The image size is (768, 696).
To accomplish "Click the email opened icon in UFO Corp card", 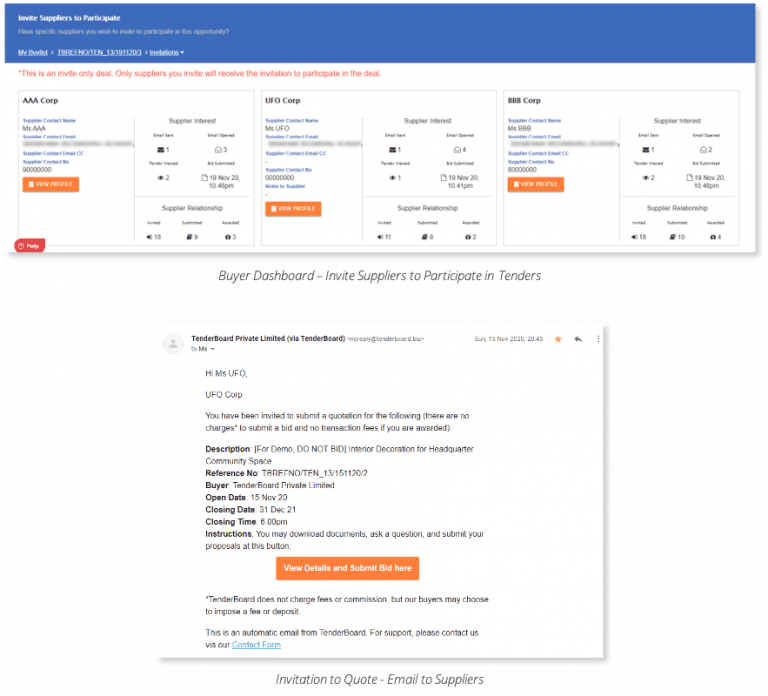I will coord(457,149).
